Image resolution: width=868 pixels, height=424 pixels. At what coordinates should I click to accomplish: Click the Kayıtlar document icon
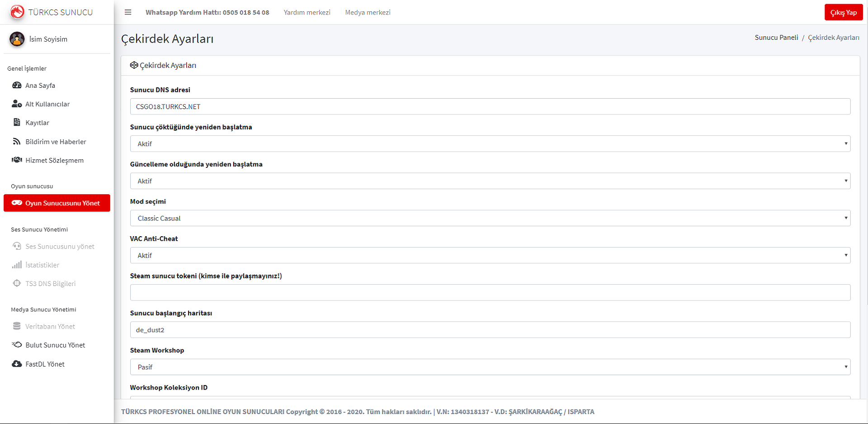pyautogui.click(x=17, y=122)
